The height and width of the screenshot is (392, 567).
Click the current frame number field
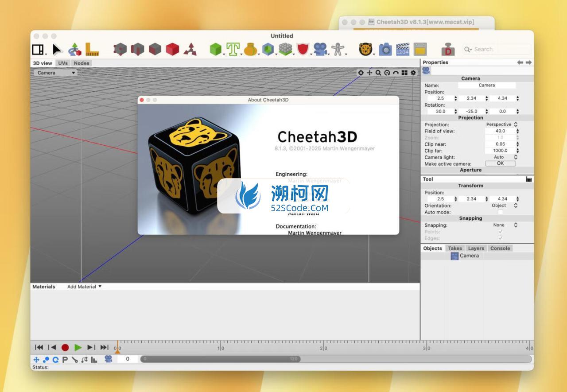pos(128,359)
